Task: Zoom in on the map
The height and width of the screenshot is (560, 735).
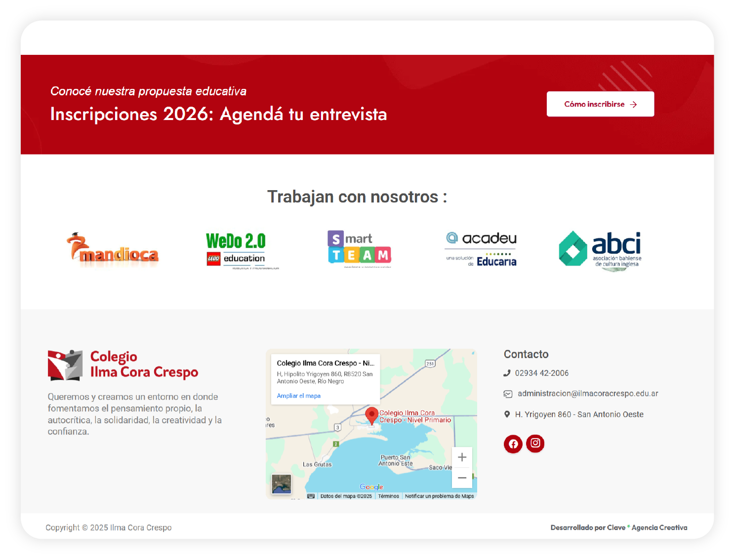Action: click(x=462, y=457)
